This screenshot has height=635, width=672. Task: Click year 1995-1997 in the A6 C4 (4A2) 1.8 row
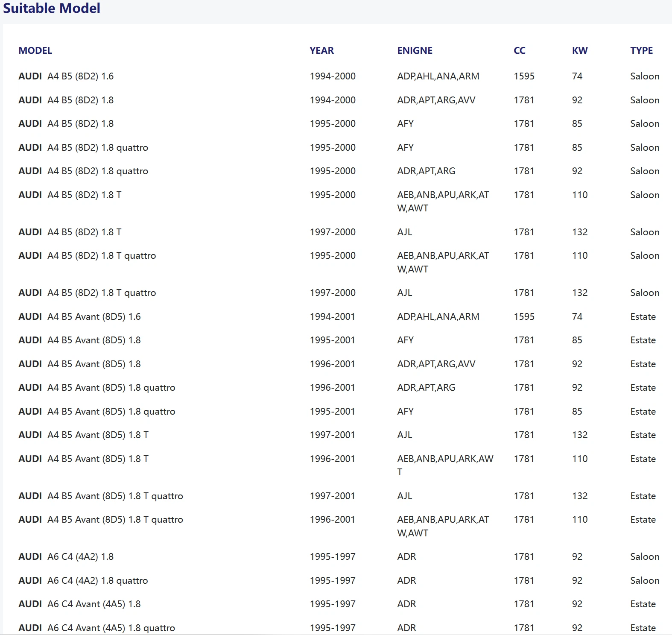[333, 556]
